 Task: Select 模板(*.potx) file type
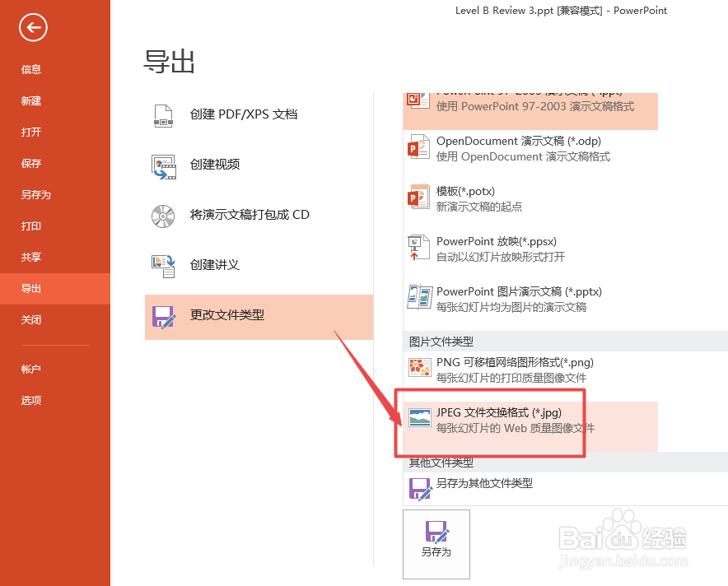pyautogui.click(x=465, y=191)
